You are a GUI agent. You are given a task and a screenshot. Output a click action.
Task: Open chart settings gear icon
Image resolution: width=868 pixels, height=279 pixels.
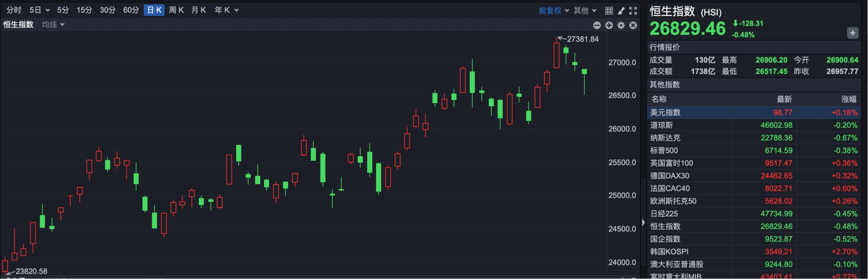[x=621, y=25]
